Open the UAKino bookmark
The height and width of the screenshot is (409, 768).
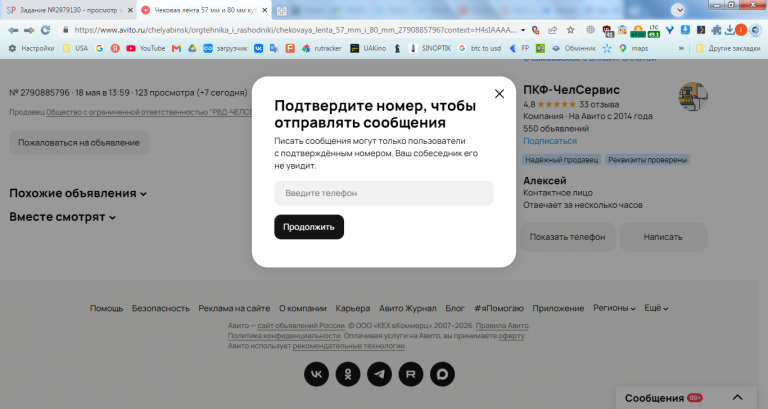click(x=368, y=48)
